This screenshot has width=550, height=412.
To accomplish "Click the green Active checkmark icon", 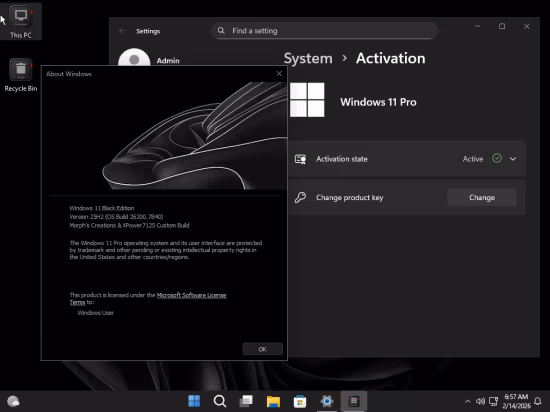I will coord(497,158).
